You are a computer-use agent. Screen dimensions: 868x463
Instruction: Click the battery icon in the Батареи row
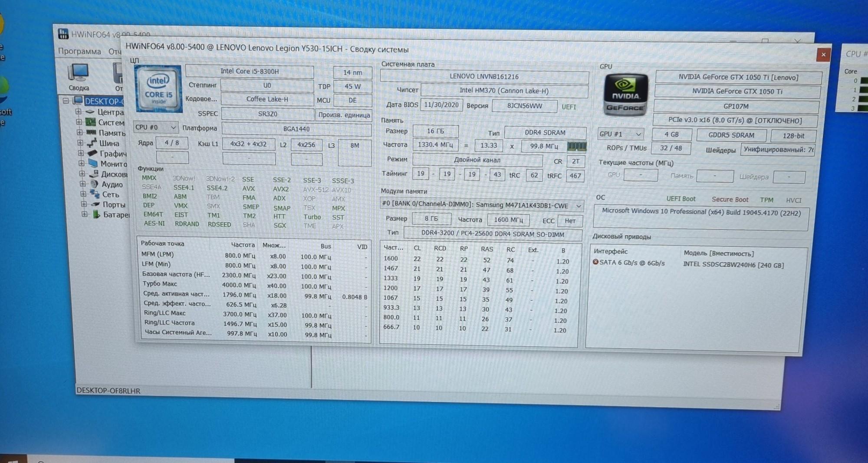tap(96, 214)
